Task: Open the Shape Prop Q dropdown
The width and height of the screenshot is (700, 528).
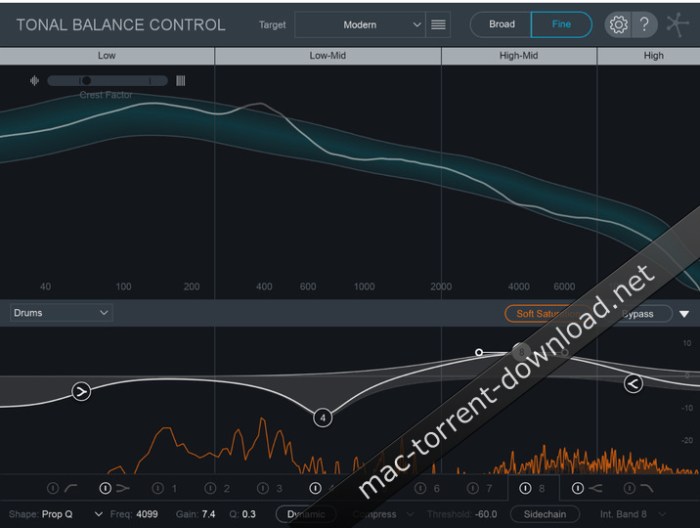Action: click(72, 514)
